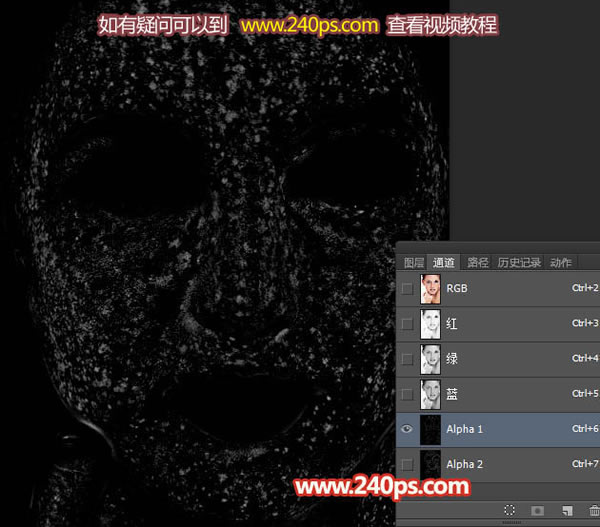This screenshot has height=527, width=600.
Task: Enable visibility for Alpha 2 channel
Action: click(x=406, y=464)
